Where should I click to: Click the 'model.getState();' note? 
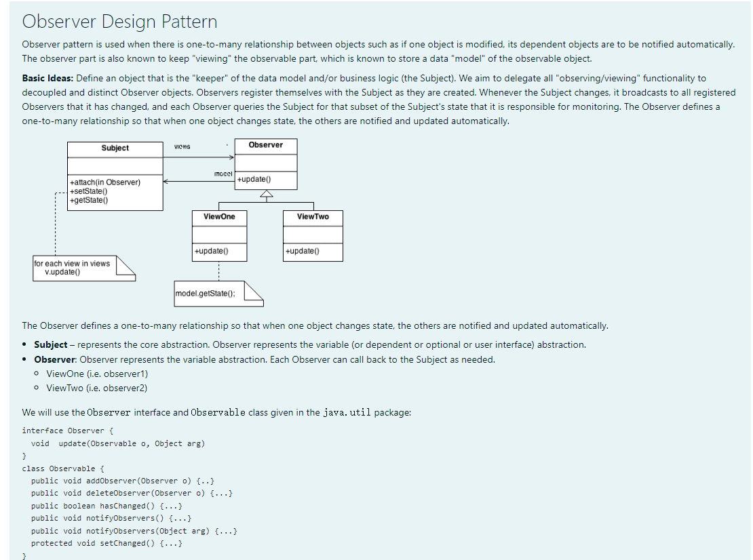(x=219, y=294)
